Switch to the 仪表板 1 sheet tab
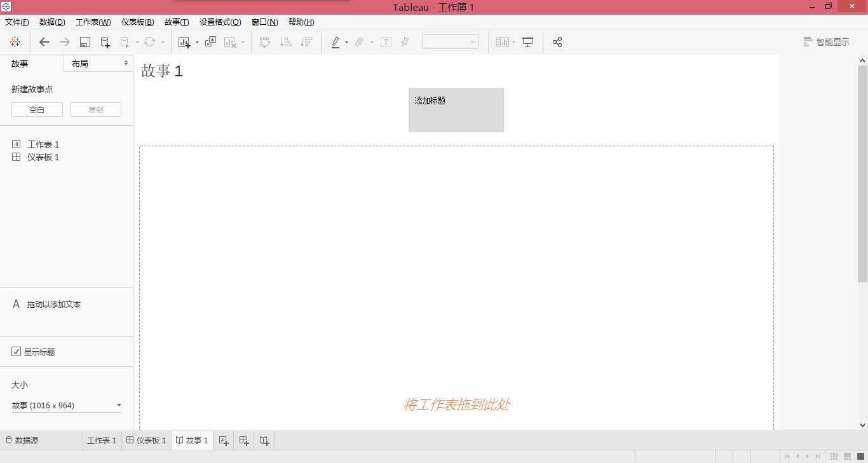Viewport: 868px width, 463px height. coord(146,440)
